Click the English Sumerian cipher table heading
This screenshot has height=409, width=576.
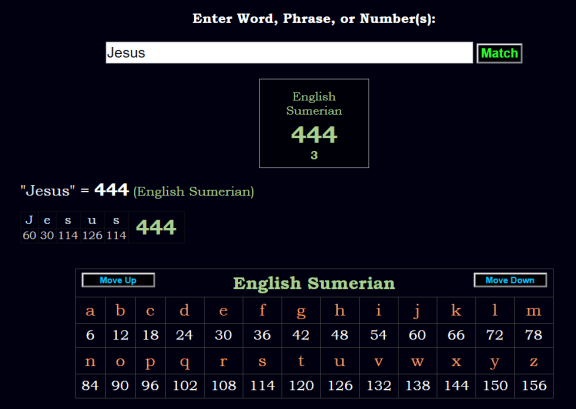[314, 283]
